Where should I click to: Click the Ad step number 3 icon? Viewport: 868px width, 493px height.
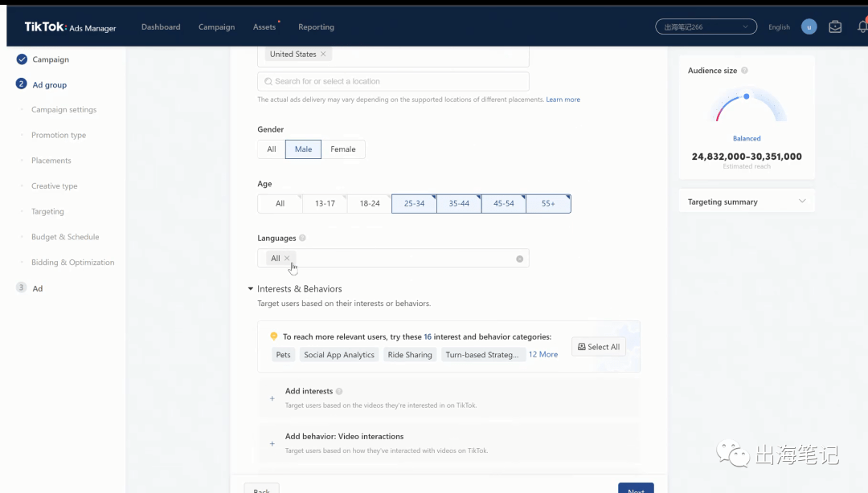(x=21, y=287)
